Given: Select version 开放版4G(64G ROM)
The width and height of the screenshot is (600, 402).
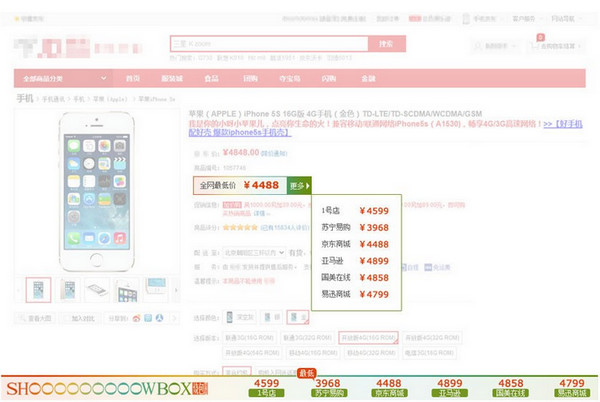Looking at the screenshot, I should 252,353.
